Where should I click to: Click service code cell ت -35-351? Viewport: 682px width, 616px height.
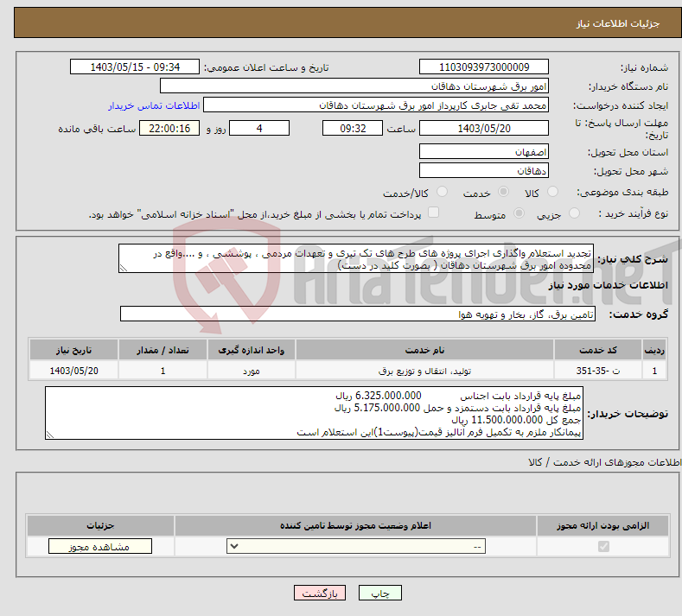pos(598,371)
